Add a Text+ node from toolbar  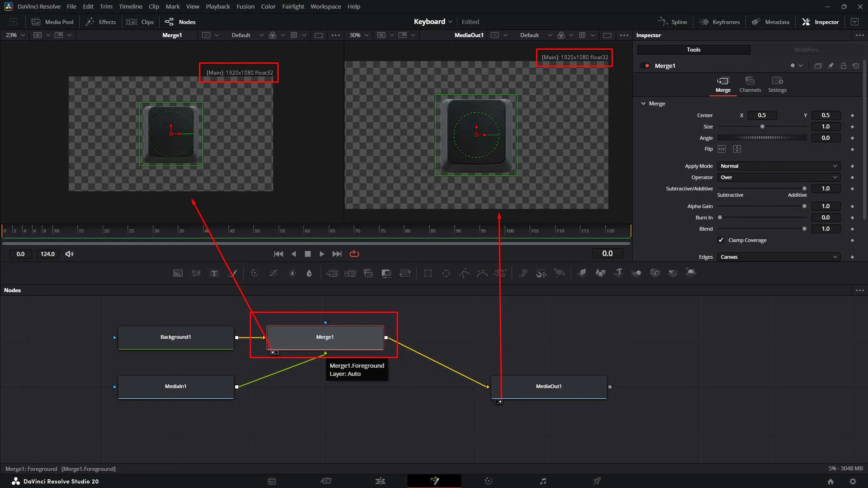[214, 273]
